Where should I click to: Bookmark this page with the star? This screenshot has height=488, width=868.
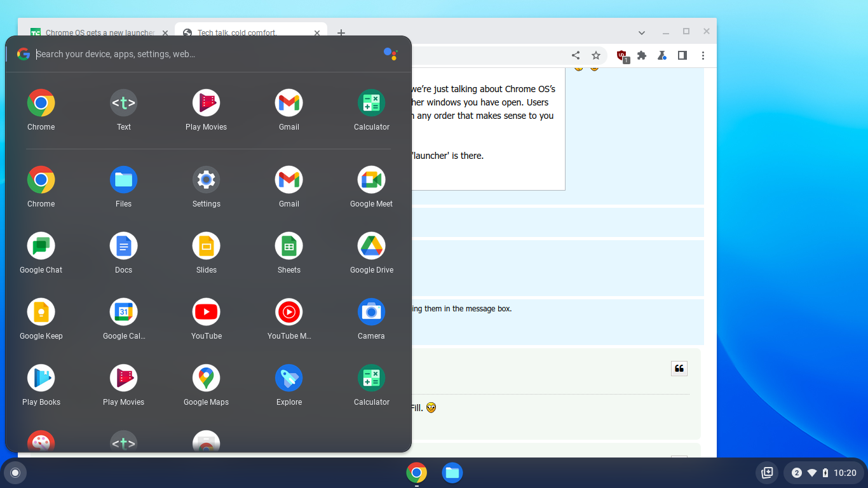[x=595, y=55]
